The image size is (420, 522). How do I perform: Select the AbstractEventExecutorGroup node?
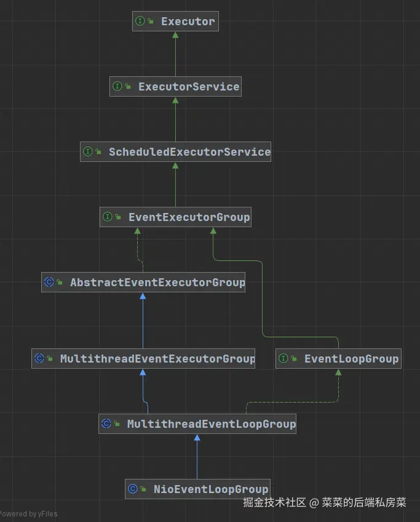point(143,283)
